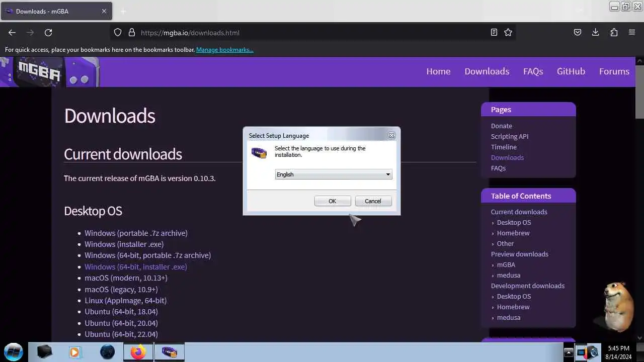The width and height of the screenshot is (644, 362).
Task: Click the address bar URL field
Action: [x=312, y=33]
